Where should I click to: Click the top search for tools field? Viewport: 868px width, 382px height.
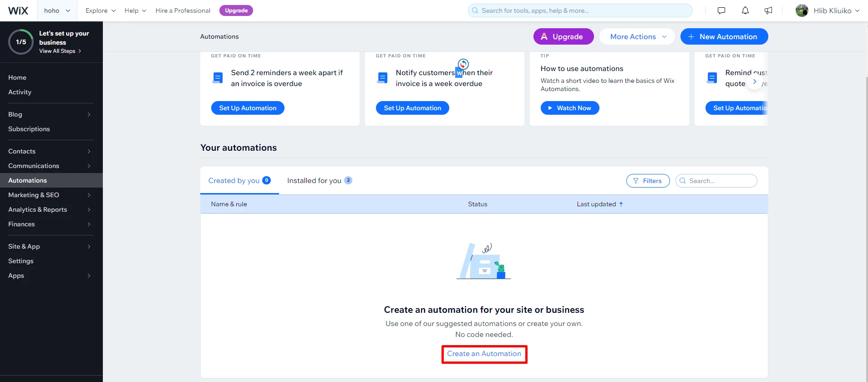tap(580, 10)
